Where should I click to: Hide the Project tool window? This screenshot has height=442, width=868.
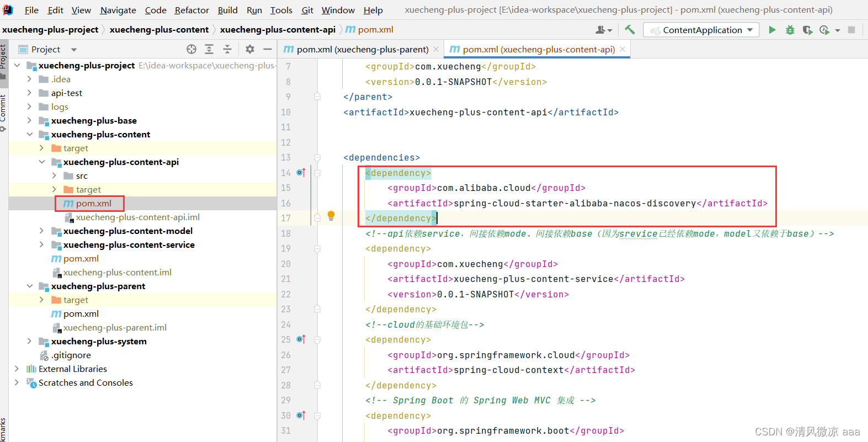pyautogui.click(x=268, y=49)
